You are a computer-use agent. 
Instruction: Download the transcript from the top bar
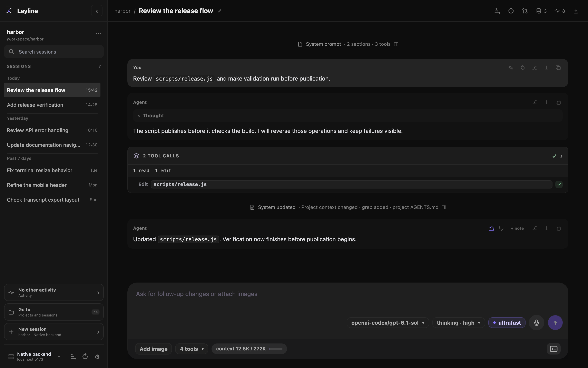point(576,11)
